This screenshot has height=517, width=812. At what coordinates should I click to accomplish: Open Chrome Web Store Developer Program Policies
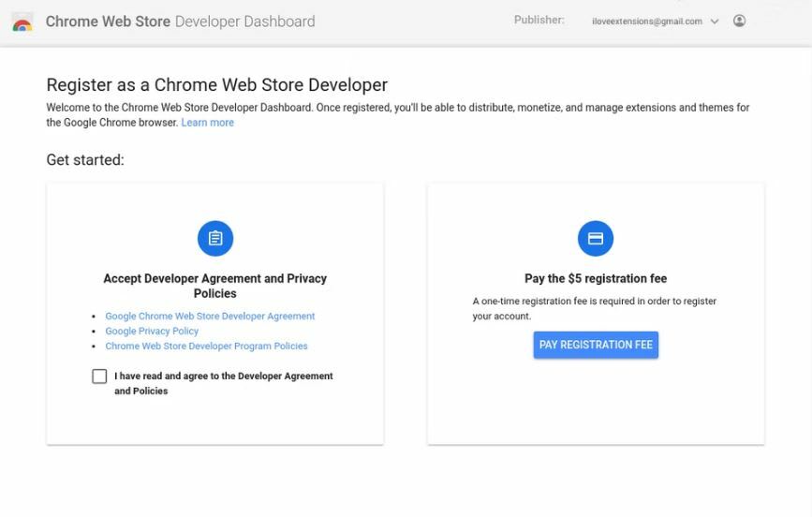click(x=206, y=346)
